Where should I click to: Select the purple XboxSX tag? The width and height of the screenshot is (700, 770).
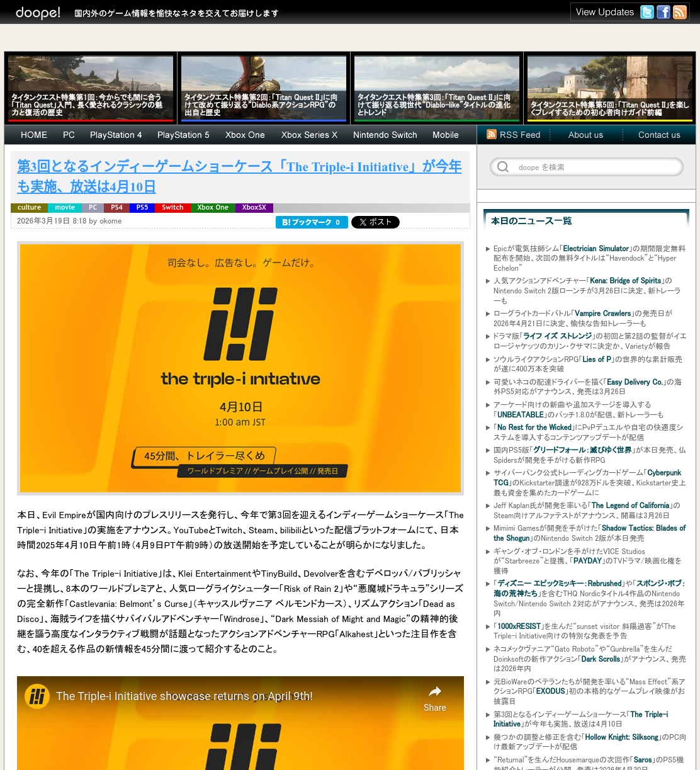pyautogui.click(x=254, y=207)
